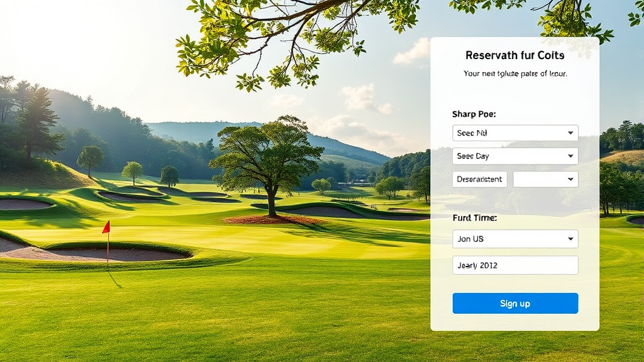Open the empty dropdown beside "Deseradstent"
This screenshot has height=362, width=644.
545,179
